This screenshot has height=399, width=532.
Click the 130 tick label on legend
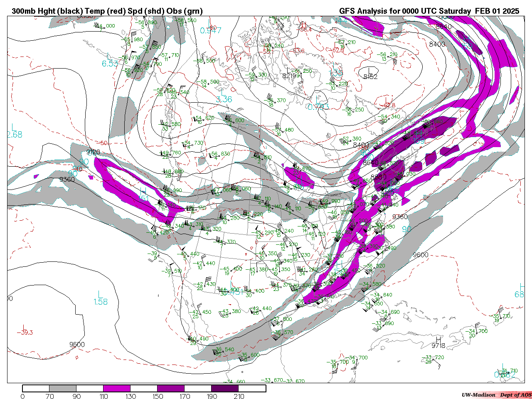click(131, 396)
